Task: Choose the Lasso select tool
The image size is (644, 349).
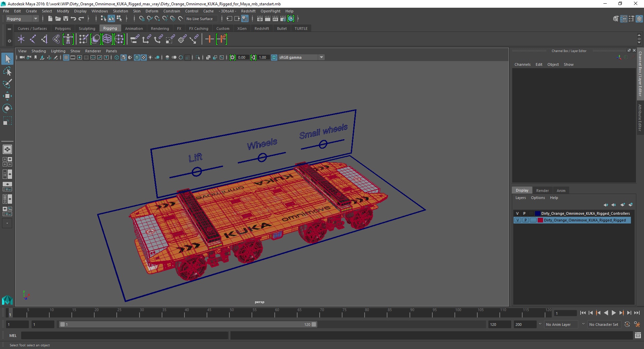Action: tap(7, 71)
